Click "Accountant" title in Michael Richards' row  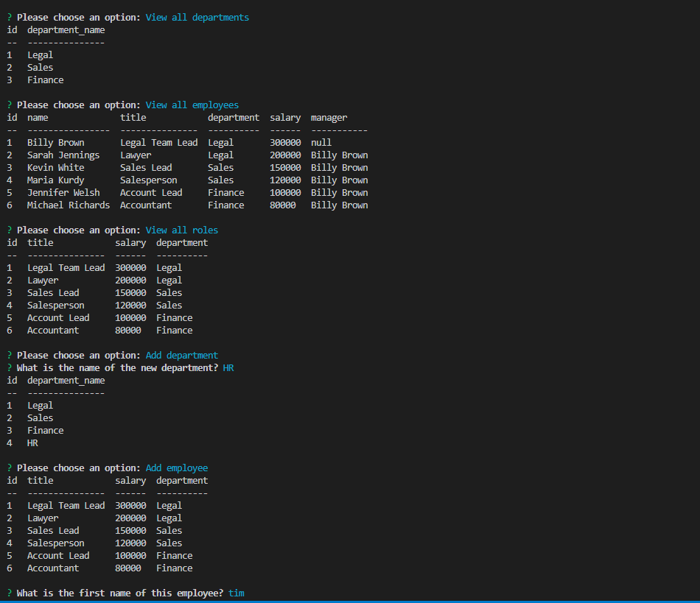[x=146, y=205]
